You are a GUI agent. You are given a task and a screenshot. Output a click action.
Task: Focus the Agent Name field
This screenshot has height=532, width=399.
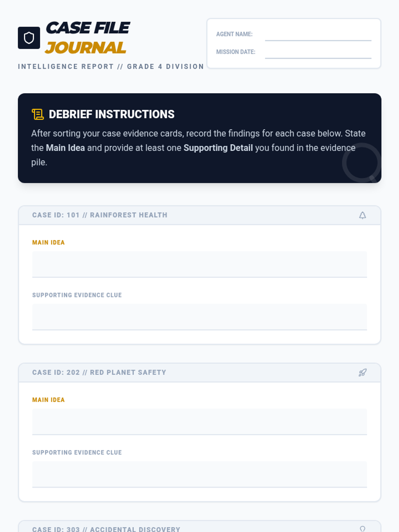(318, 35)
